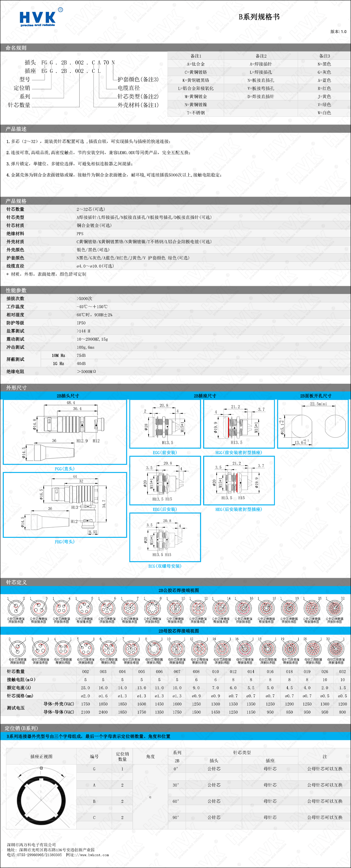Screen dimensions: 351x868
Task: Click the 2B插头尺寸 column header
Action: 68,396
